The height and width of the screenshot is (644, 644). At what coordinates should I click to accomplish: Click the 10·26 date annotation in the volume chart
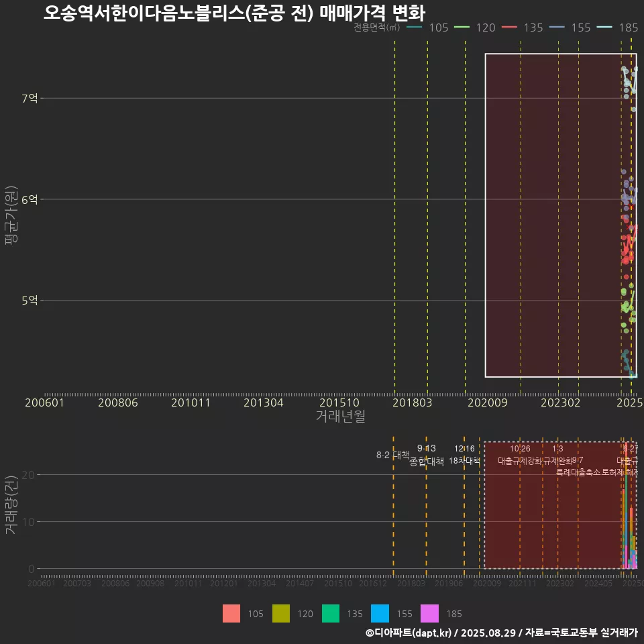(520, 449)
